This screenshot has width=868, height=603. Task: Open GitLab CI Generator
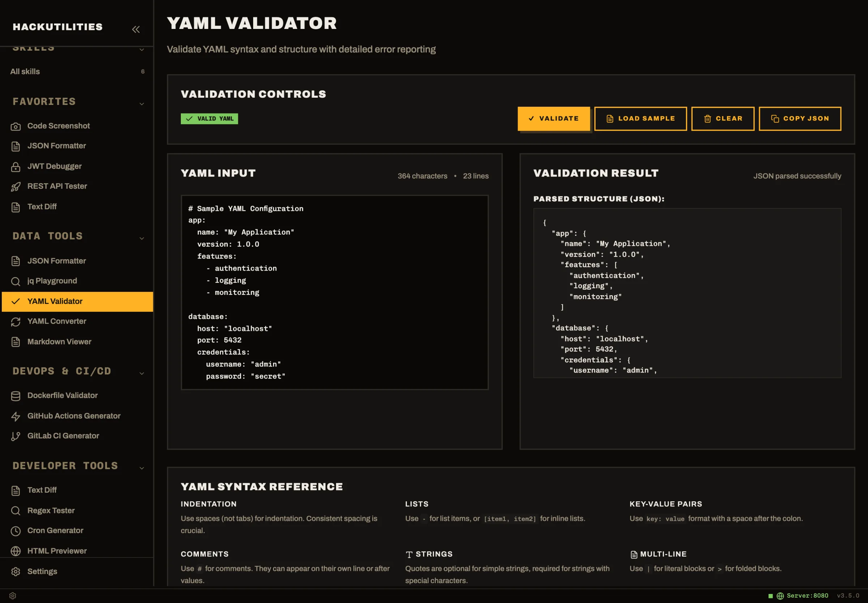pos(77,436)
